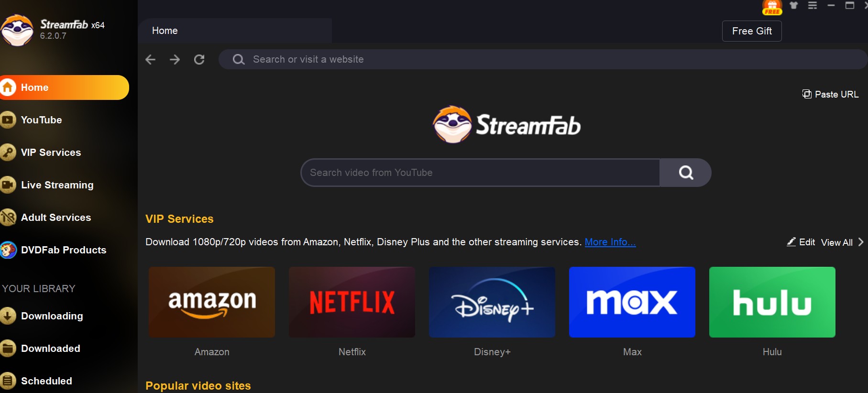Open the FREE gift box icon

tap(772, 7)
